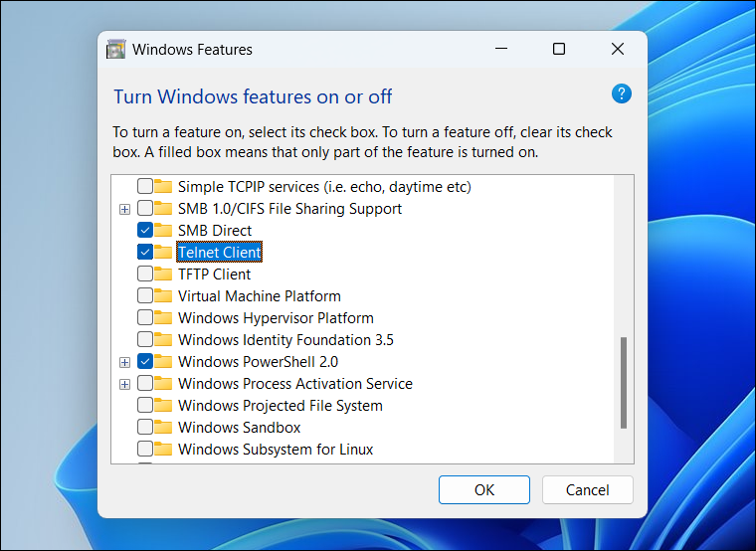
Task: Uncheck the SMB Direct checkbox
Action: pyautogui.click(x=145, y=230)
